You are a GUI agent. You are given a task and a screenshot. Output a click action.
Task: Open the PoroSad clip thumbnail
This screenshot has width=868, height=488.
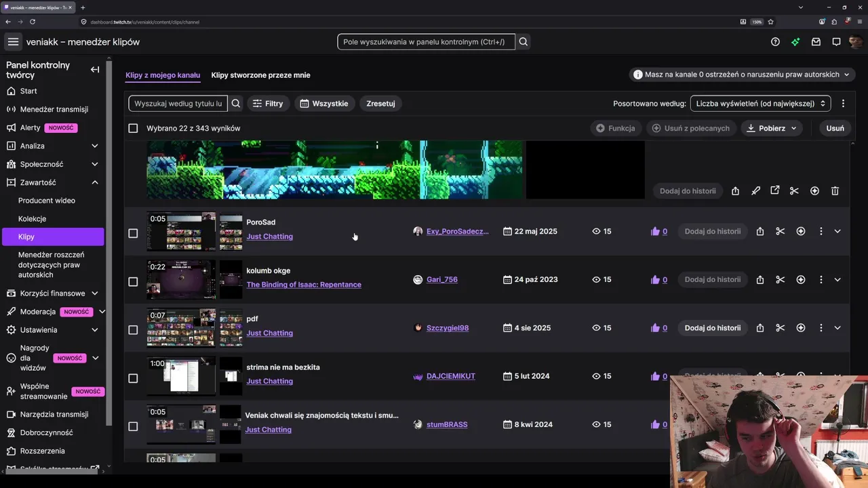181,231
